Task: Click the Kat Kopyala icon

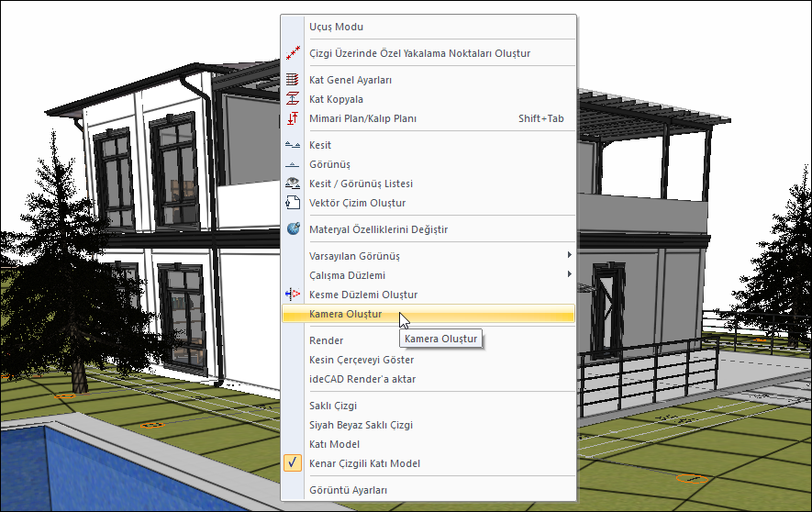Action: [294, 99]
